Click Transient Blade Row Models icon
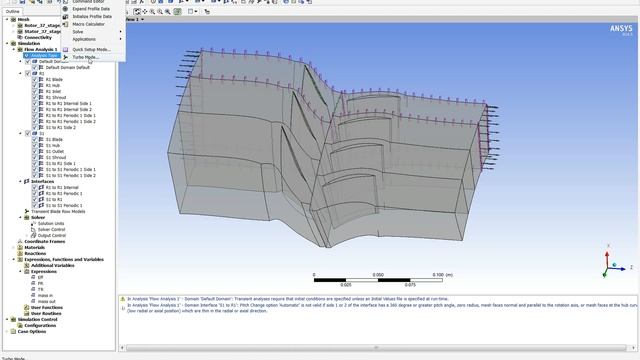Viewport: 640px width, 360px height. (x=27, y=211)
